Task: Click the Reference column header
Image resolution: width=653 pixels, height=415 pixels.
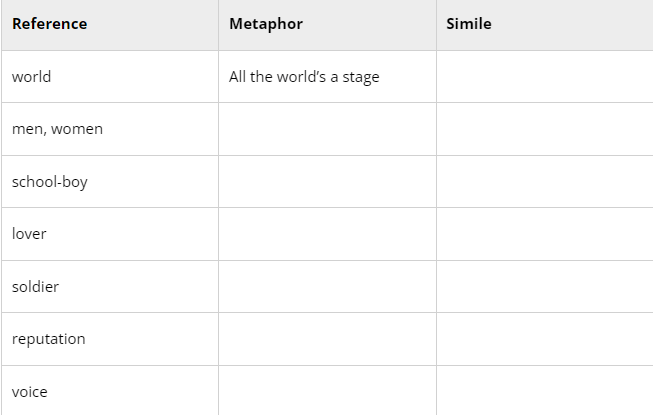Action: pyautogui.click(x=110, y=25)
